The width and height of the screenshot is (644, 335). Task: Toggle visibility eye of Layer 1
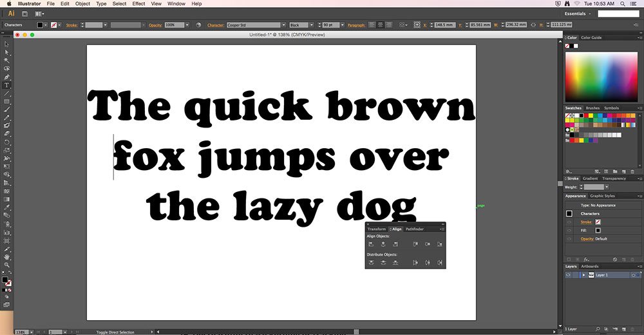coord(569,275)
